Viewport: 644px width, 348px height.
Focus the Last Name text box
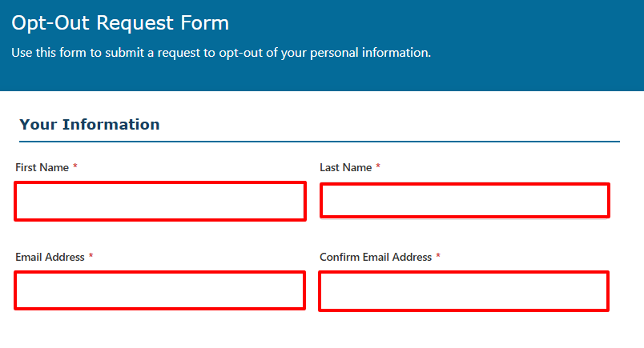click(x=465, y=200)
